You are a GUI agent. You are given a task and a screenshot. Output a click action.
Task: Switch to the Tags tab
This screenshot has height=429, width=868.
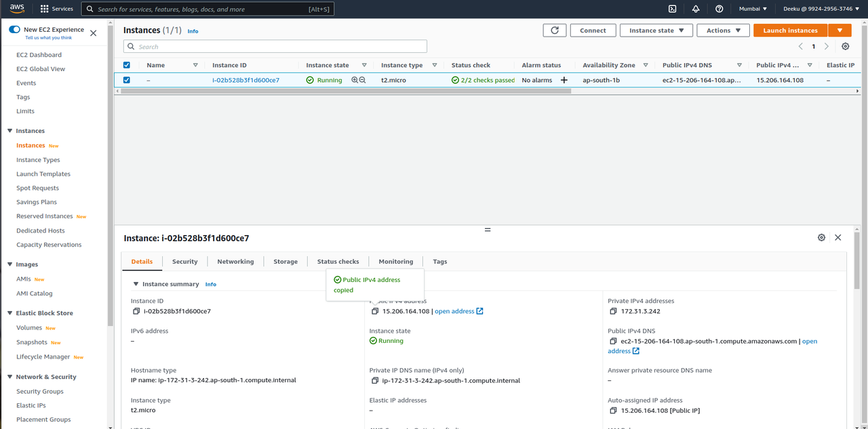pyautogui.click(x=440, y=262)
